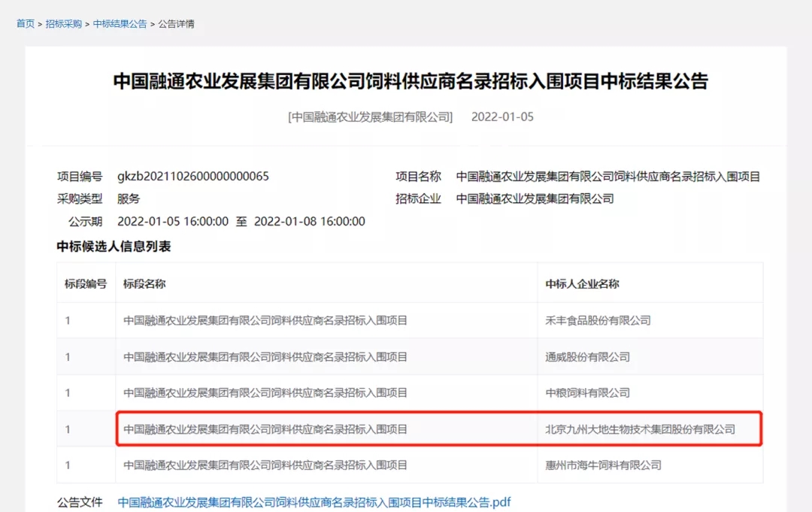Click the publisher name [中国融通农业发展集团有限公司]
The width and height of the screenshot is (812, 512).
[370, 117]
